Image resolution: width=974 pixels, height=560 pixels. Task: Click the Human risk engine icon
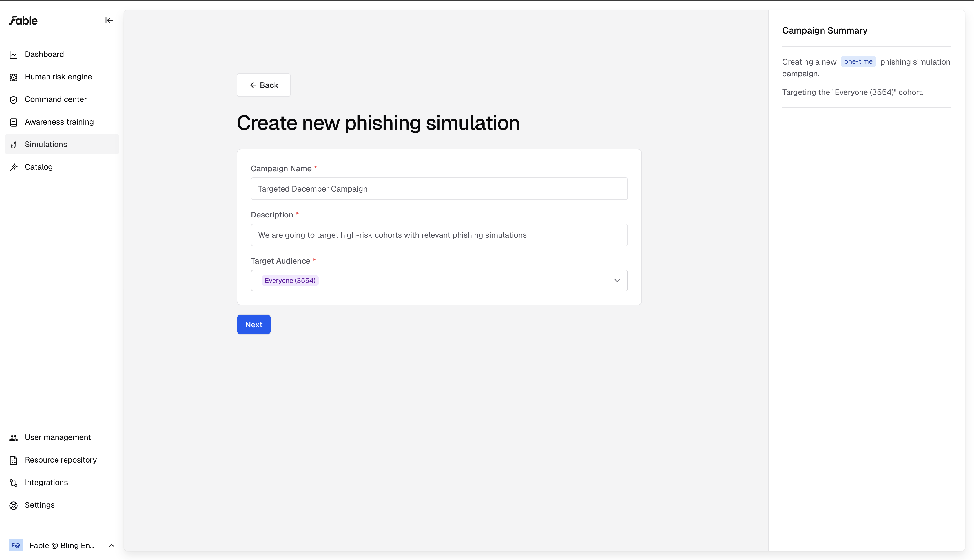coord(14,77)
